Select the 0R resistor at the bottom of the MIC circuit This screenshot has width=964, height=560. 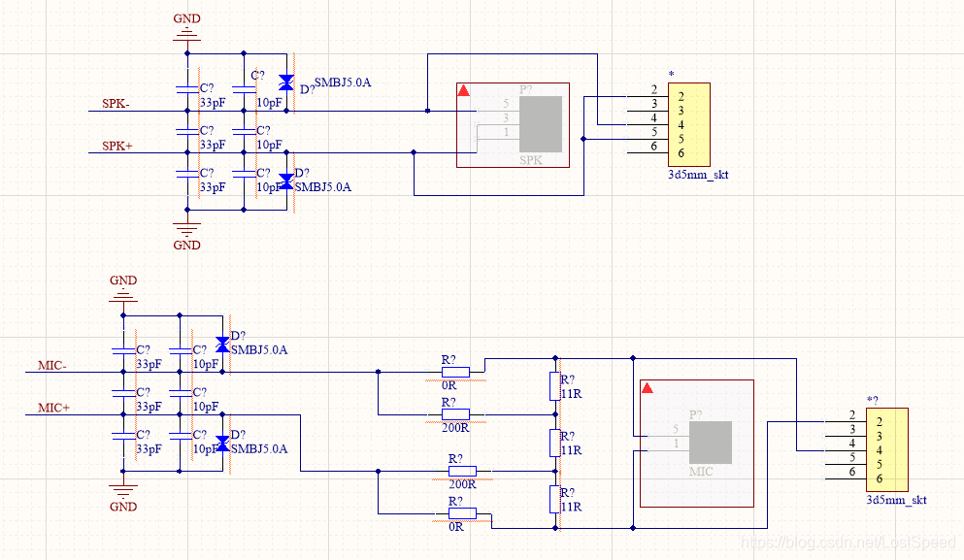(x=462, y=513)
